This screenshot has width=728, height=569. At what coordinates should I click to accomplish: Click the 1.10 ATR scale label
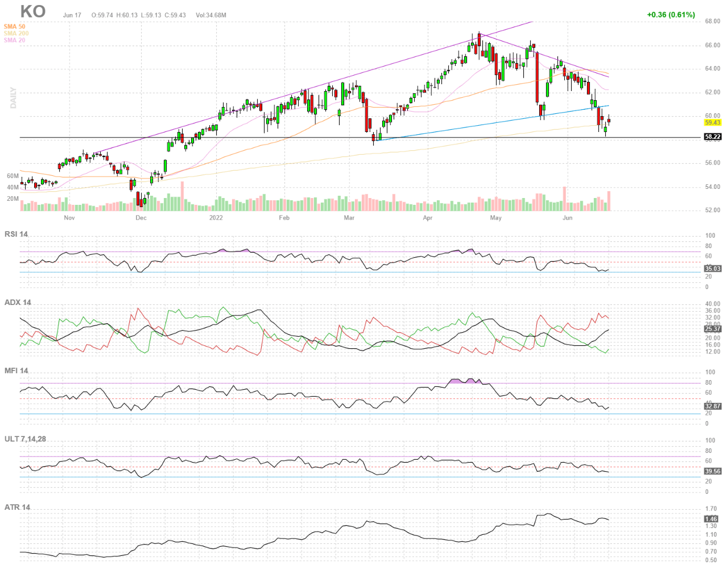(711, 535)
